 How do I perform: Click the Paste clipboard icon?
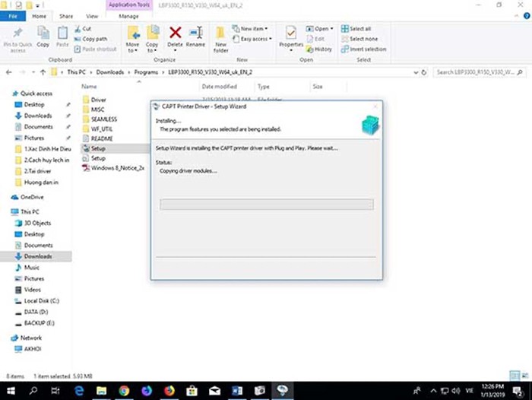pyautogui.click(x=62, y=37)
